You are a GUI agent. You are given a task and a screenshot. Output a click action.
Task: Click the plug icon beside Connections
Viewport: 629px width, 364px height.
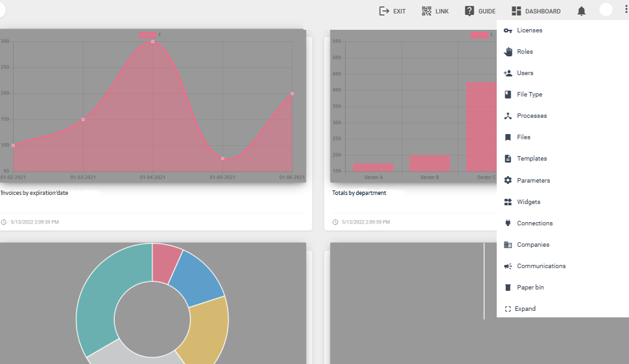pyautogui.click(x=508, y=223)
